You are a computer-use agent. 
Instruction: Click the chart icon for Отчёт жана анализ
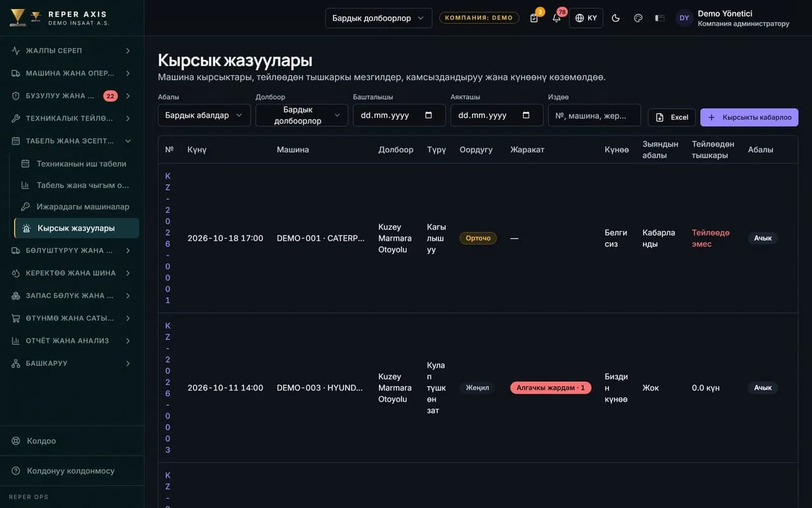pyautogui.click(x=16, y=341)
